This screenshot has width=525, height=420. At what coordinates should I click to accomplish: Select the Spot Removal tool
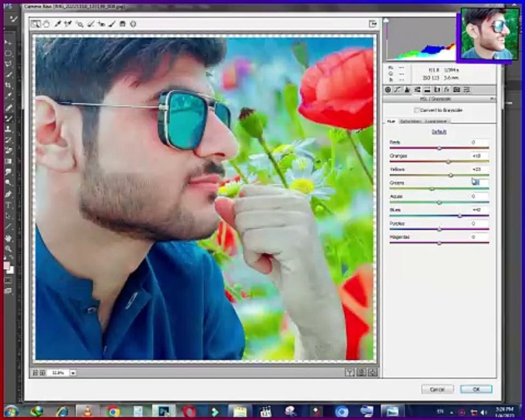point(90,24)
